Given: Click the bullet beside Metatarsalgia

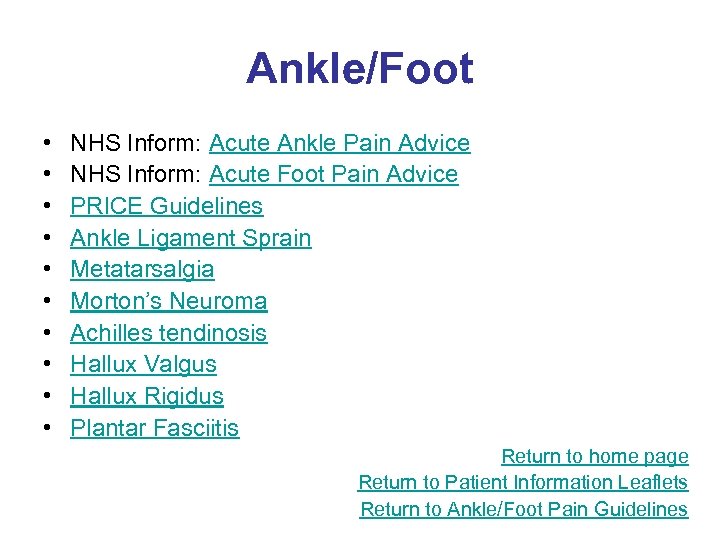Looking at the screenshot, I should [x=48, y=270].
